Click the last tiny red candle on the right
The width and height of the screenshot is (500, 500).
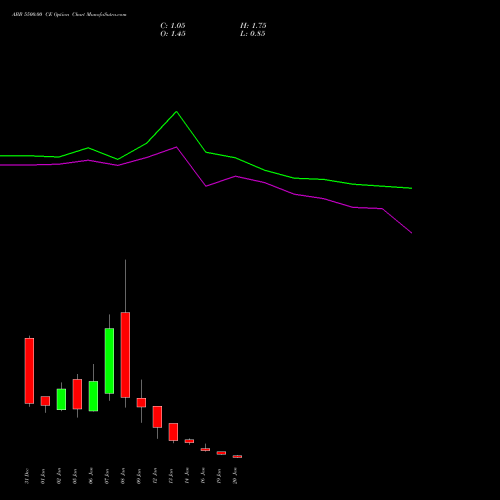pyautogui.click(x=237, y=456)
